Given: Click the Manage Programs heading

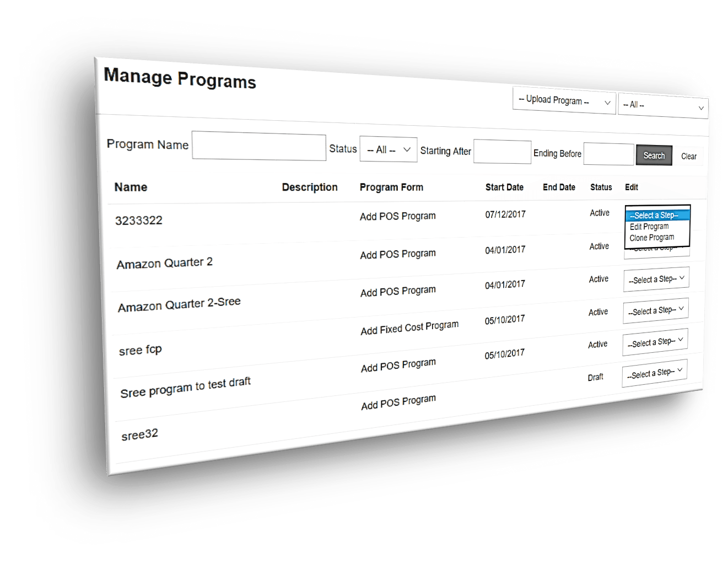Looking at the screenshot, I should (180, 78).
